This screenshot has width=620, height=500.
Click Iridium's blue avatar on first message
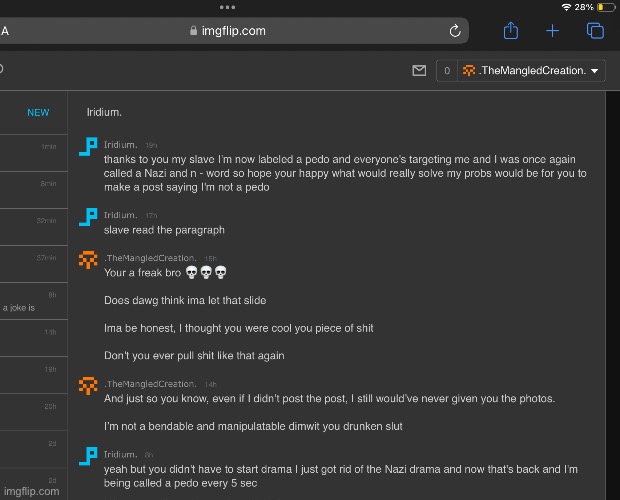point(88,148)
